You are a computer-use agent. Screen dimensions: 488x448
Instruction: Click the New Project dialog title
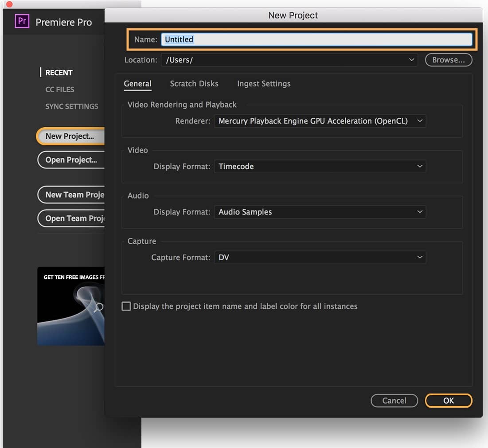(293, 15)
